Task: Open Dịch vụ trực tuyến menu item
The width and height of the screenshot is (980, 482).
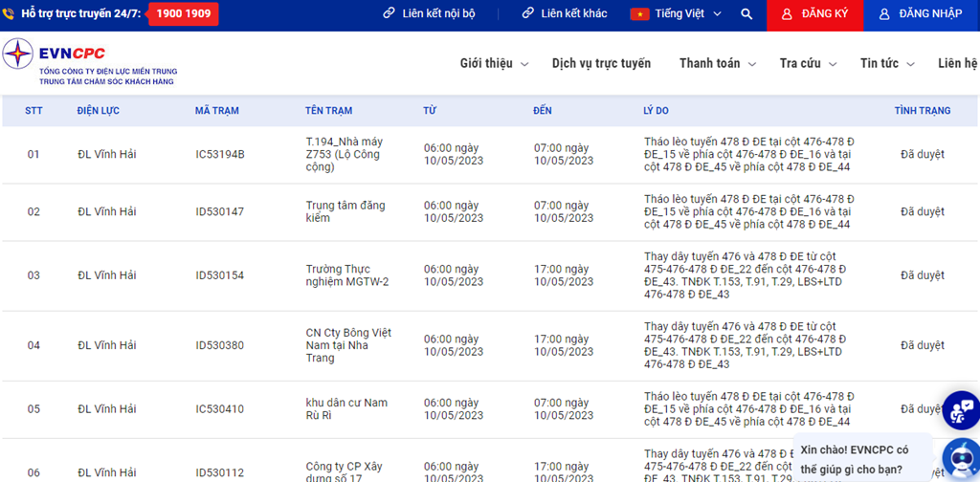Action: pyautogui.click(x=601, y=64)
